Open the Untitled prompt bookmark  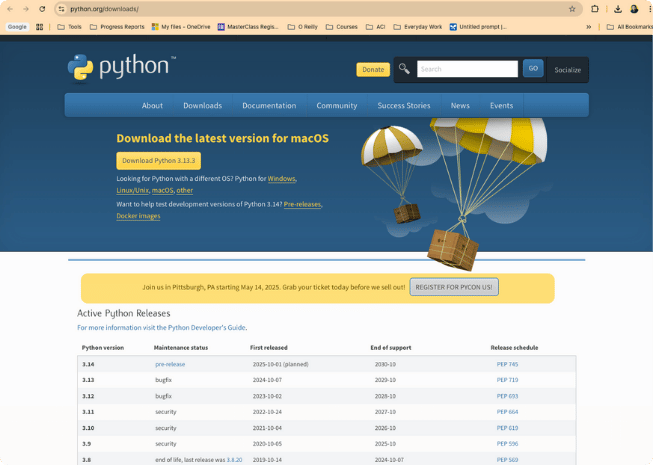point(478,27)
